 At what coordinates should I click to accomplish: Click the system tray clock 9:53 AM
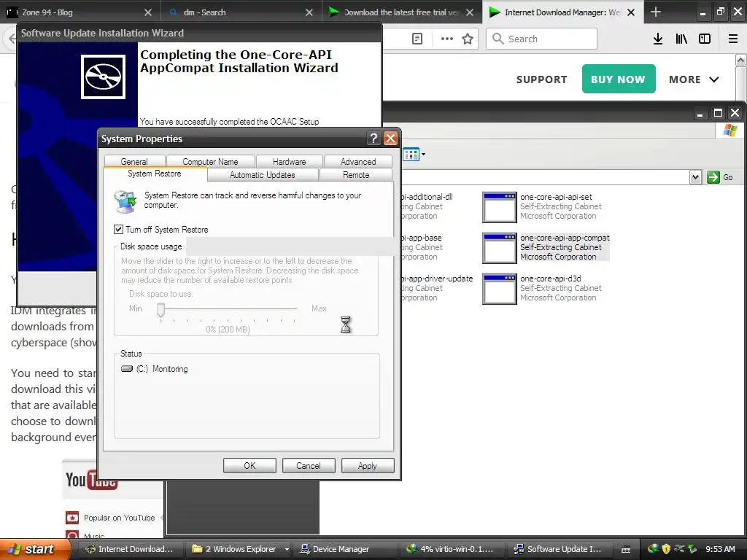[720, 549]
